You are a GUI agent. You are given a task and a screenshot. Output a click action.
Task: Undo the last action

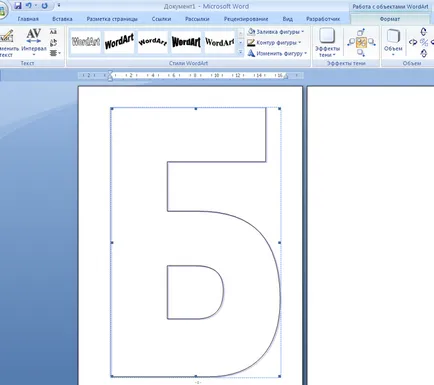point(29,5)
